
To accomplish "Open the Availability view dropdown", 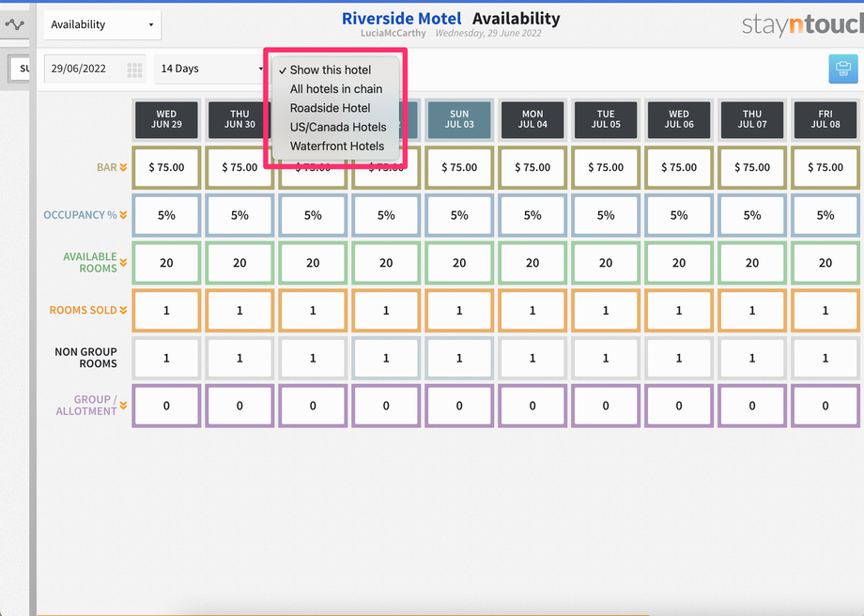I will pyautogui.click(x=102, y=24).
